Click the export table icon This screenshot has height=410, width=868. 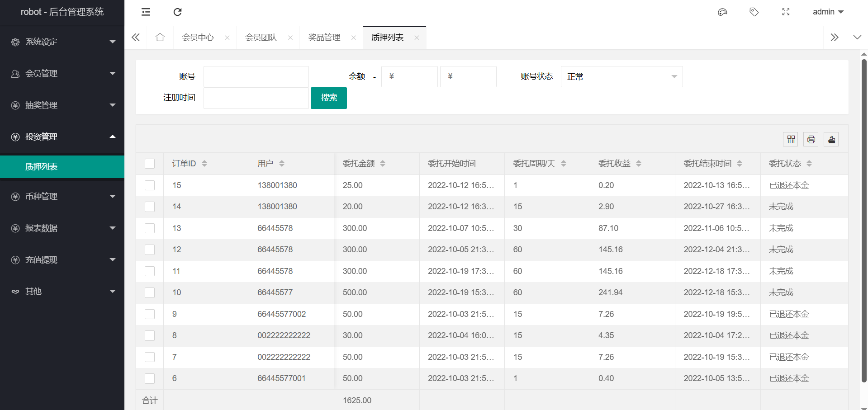pos(831,139)
